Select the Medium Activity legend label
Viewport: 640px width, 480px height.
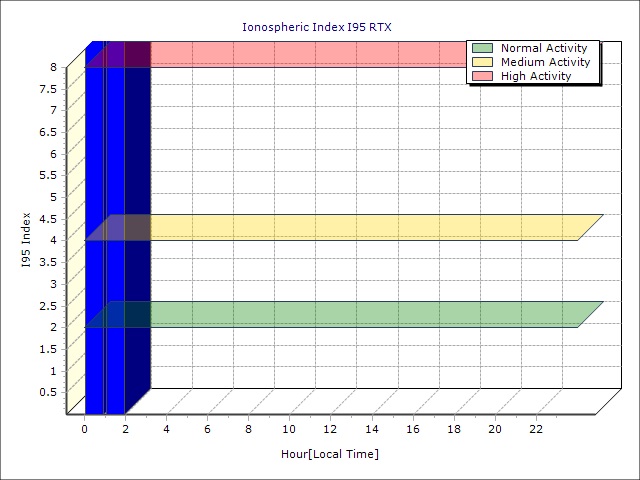[x=545, y=62]
